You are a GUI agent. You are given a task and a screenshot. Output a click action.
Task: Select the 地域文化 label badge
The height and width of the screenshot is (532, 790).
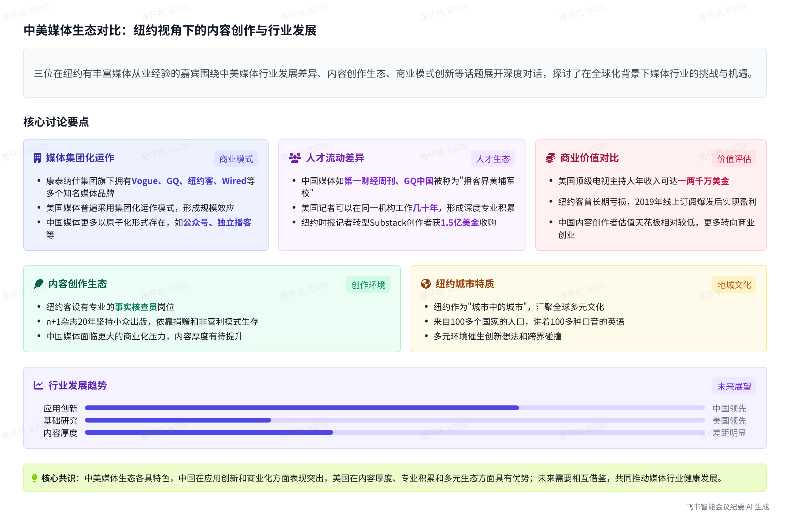(x=734, y=285)
